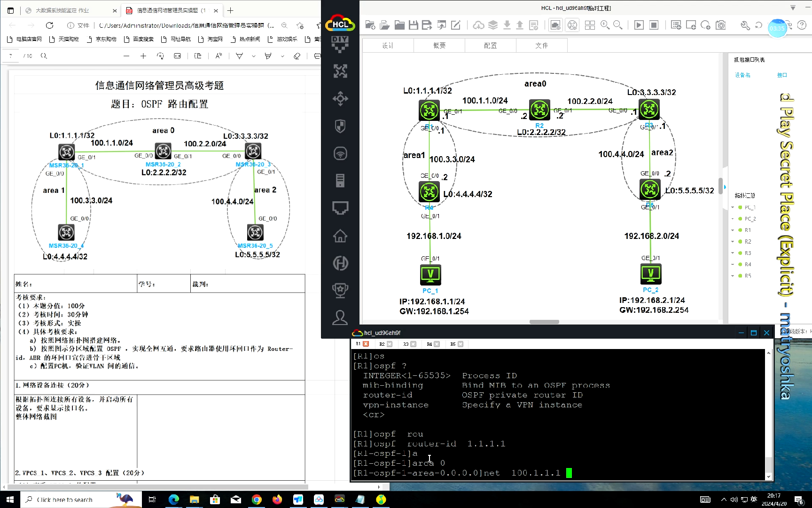Expand PC_1 in the topology list

coord(733,207)
